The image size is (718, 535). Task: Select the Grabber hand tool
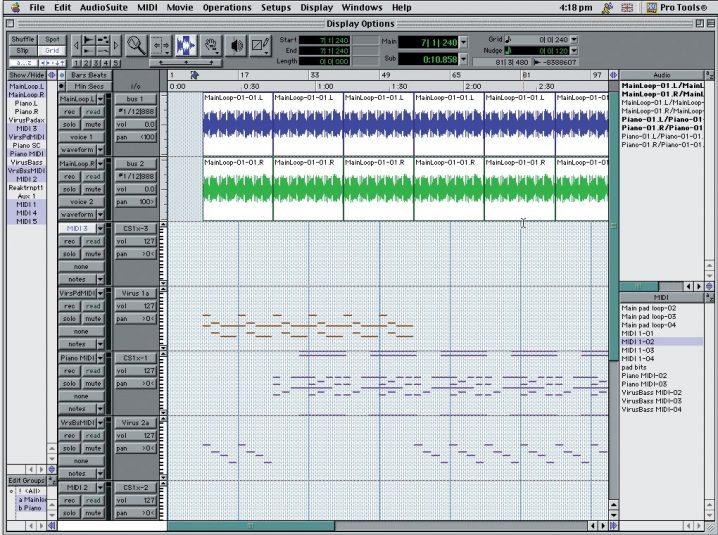(210, 45)
